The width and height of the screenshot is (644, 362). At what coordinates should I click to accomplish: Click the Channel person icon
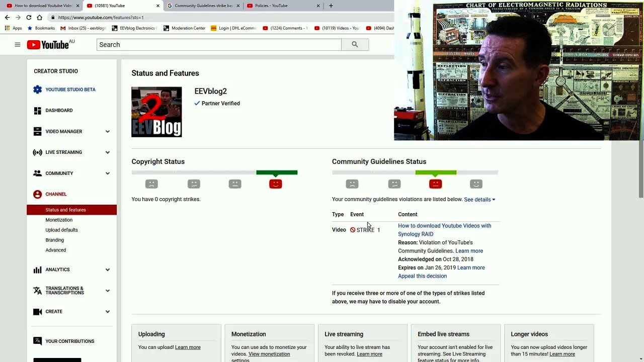(37, 194)
